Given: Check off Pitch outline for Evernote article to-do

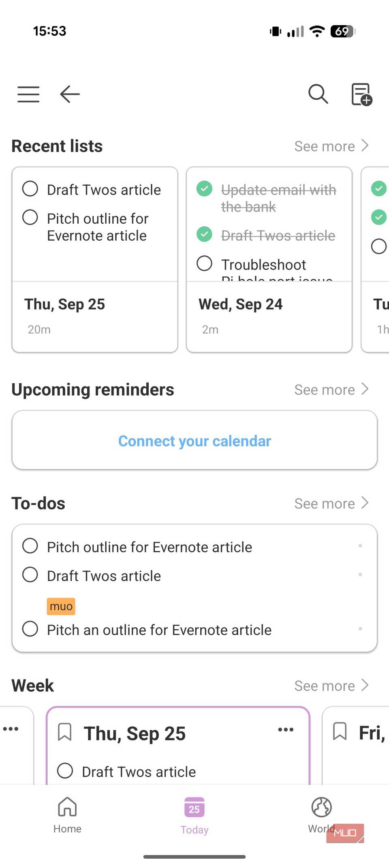Looking at the screenshot, I should [x=30, y=546].
